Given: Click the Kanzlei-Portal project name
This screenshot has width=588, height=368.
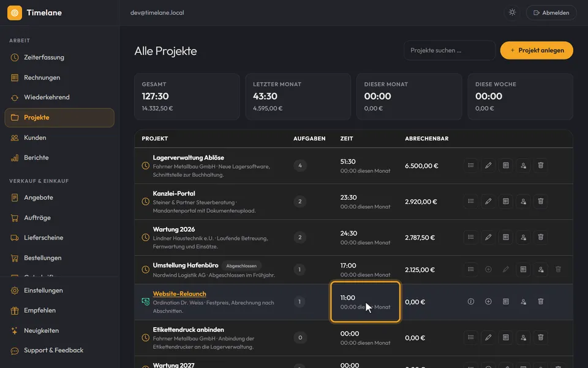Looking at the screenshot, I should click(x=174, y=193).
